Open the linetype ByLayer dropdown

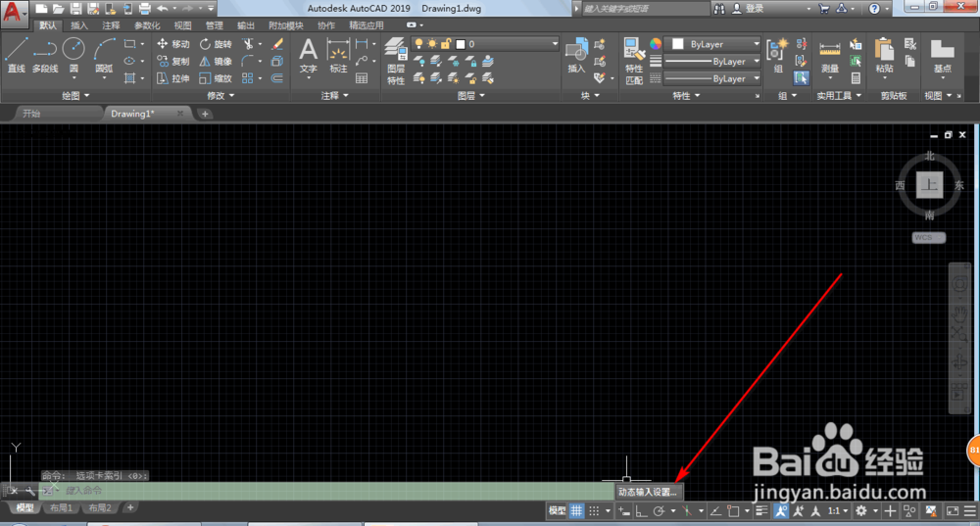712,78
